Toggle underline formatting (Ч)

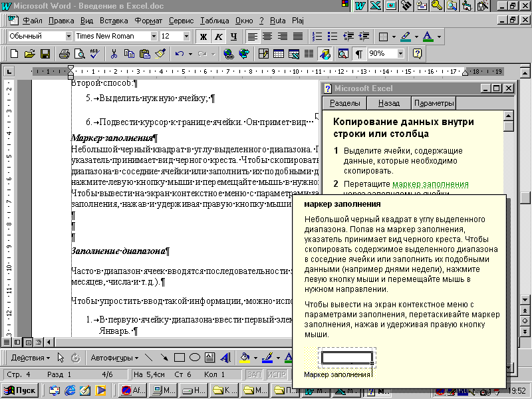pos(234,37)
